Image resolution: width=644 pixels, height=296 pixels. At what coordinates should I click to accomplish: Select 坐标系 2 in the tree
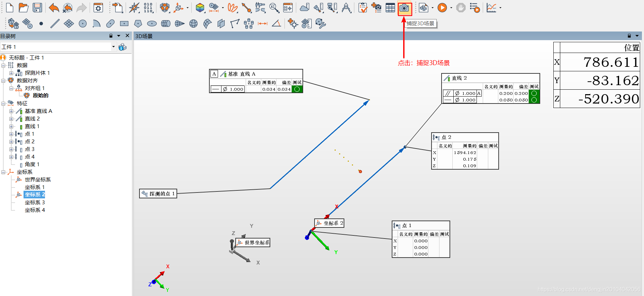pyautogui.click(x=35, y=195)
